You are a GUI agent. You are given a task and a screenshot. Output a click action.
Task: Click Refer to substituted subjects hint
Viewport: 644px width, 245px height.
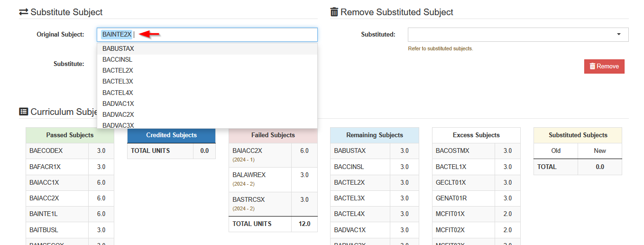point(441,49)
